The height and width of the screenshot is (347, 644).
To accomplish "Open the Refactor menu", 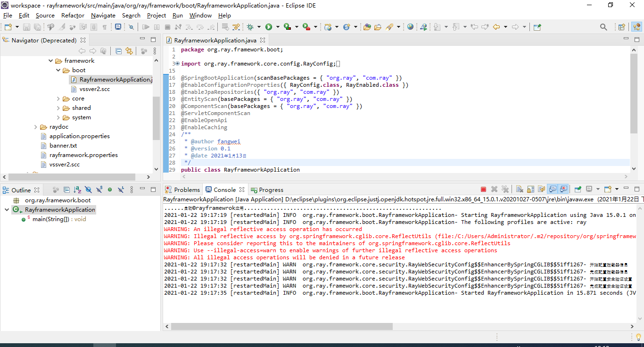I will [x=73, y=15].
